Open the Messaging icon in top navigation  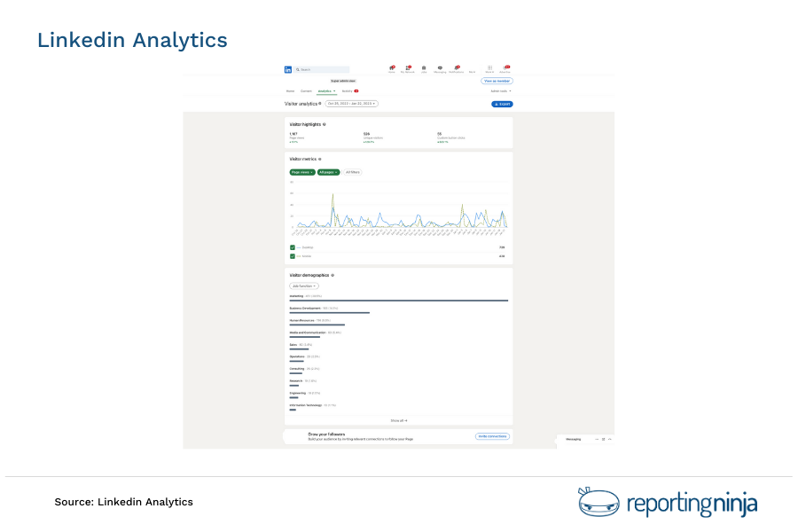coord(439,68)
